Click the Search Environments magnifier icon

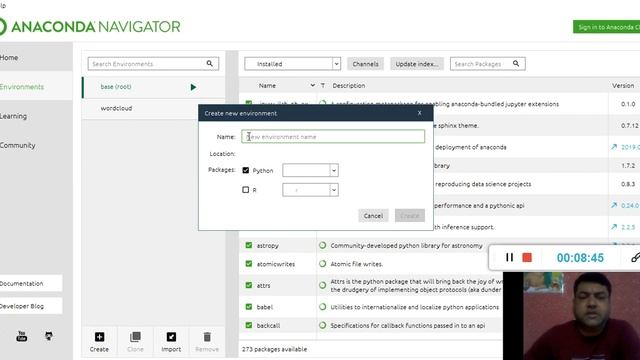click(209, 64)
